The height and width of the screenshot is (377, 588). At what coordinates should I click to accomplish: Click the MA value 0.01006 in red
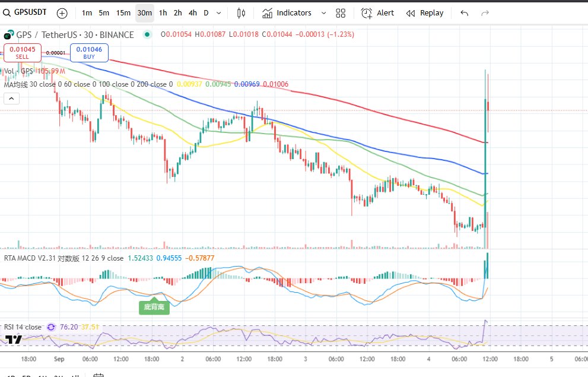[x=276, y=84]
